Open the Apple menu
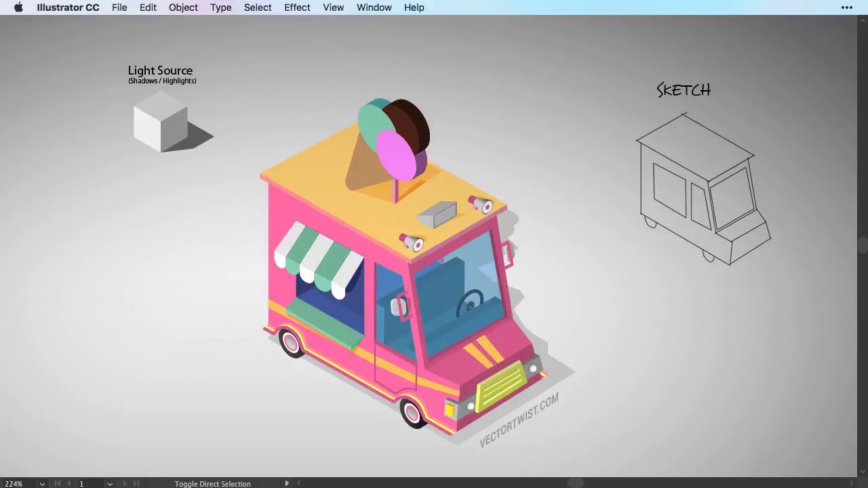The width and height of the screenshot is (868, 488). tap(18, 7)
